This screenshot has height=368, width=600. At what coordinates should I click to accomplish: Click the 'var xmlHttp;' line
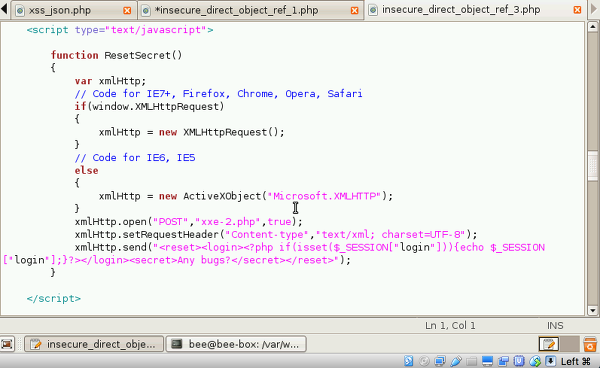coord(110,81)
